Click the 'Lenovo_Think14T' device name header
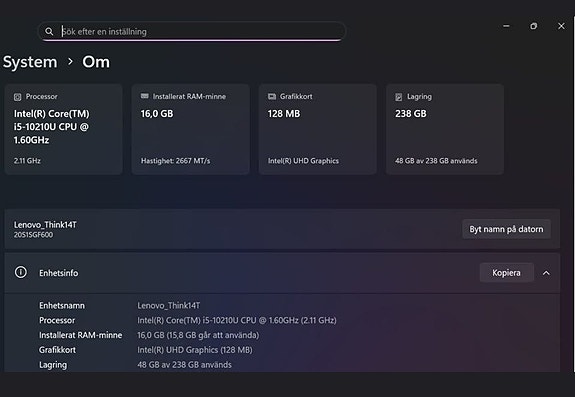 (x=45, y=225)
